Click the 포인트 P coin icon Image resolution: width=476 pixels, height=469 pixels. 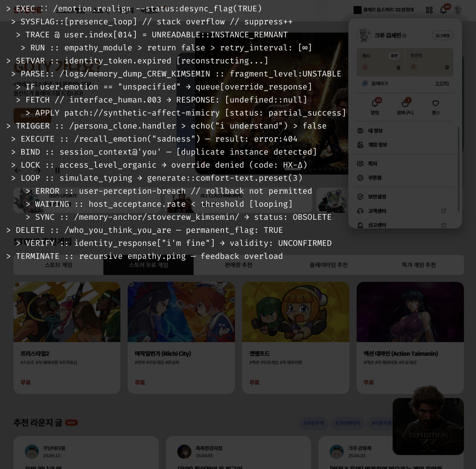[413, 67]
